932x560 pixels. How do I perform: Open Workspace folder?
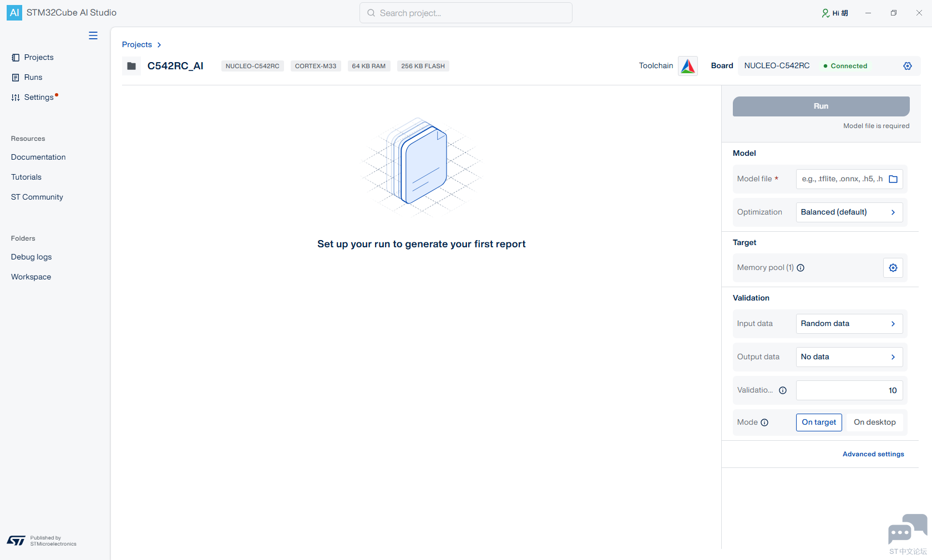31,277
